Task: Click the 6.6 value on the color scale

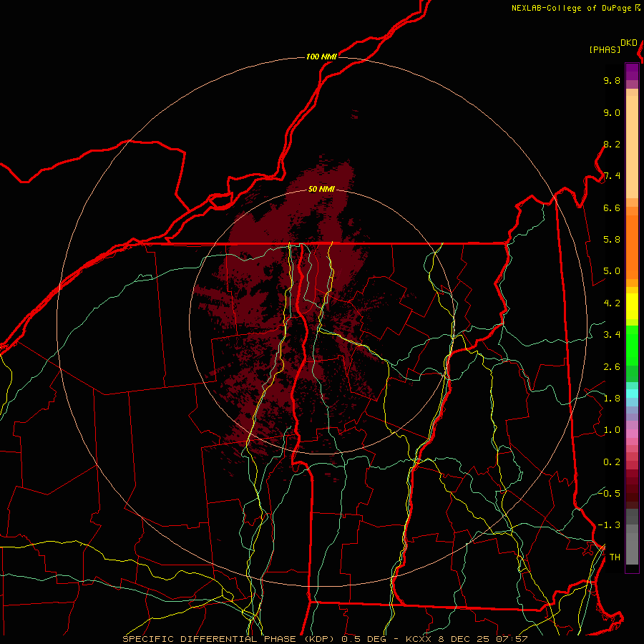Action: tap(612, 208)
